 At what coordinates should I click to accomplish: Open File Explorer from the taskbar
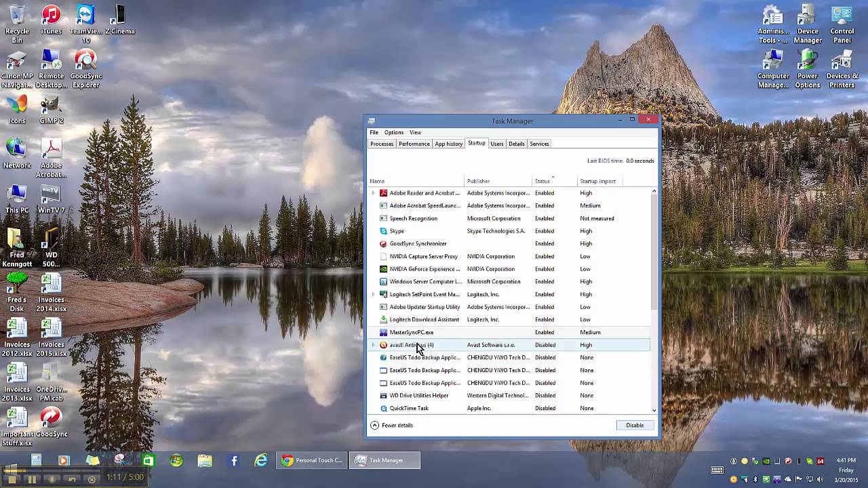click(x=205, y=461)
